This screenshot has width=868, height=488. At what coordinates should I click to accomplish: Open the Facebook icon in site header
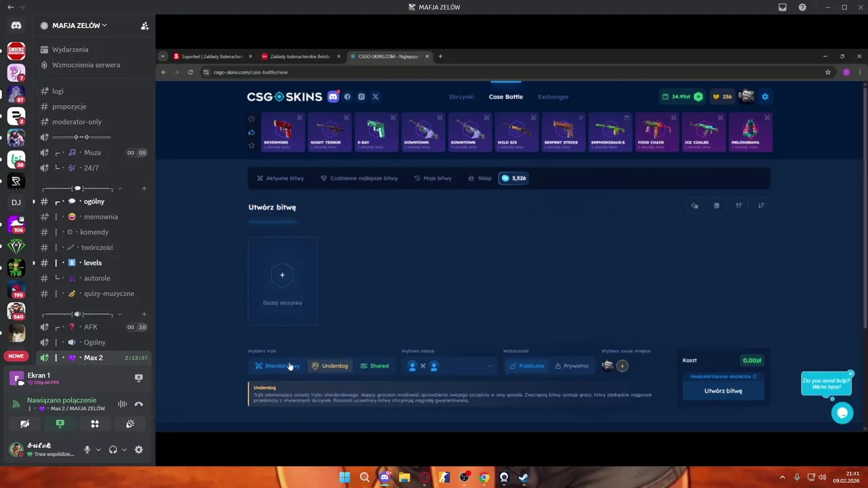tap(347, 97)
